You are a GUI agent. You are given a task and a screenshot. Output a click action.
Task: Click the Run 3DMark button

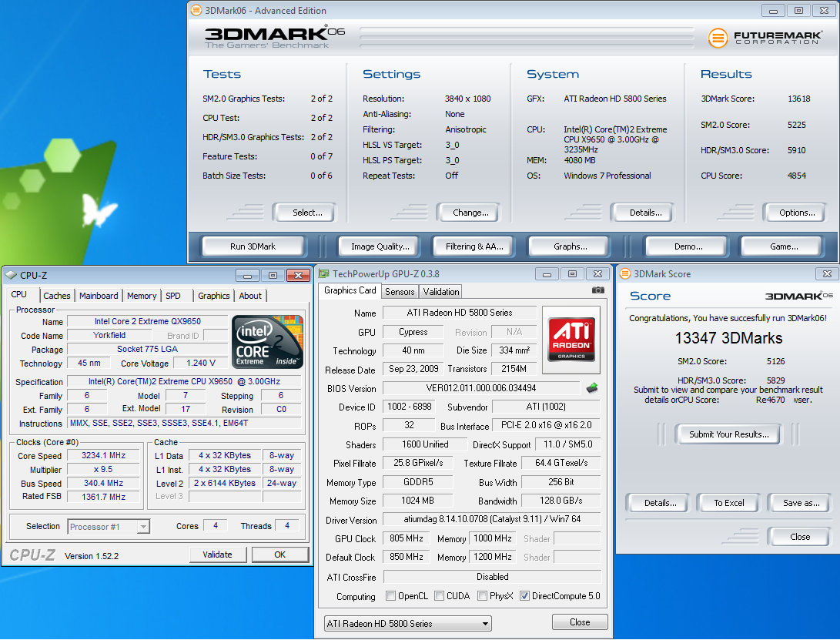click(x=253, y=246)
